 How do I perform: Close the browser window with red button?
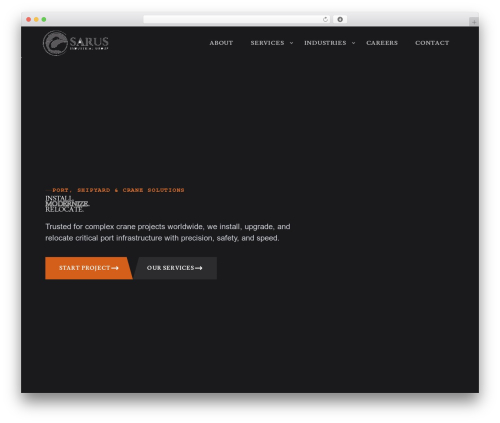tap(29, 19)
